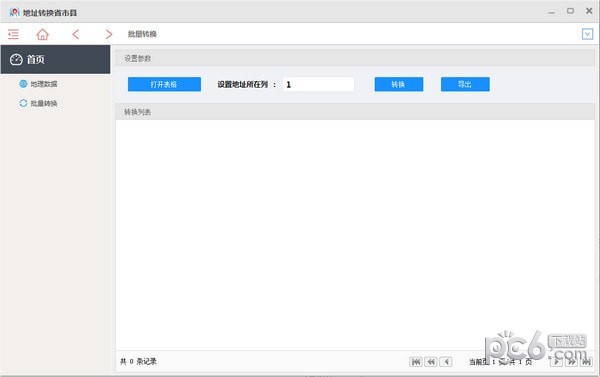This screenshot has width=600, height=377.
Task: Jump to first page of results
Action: click(416, 361)
